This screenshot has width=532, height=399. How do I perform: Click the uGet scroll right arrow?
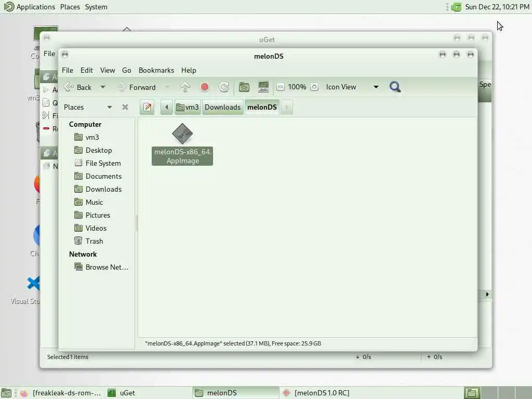487,294
